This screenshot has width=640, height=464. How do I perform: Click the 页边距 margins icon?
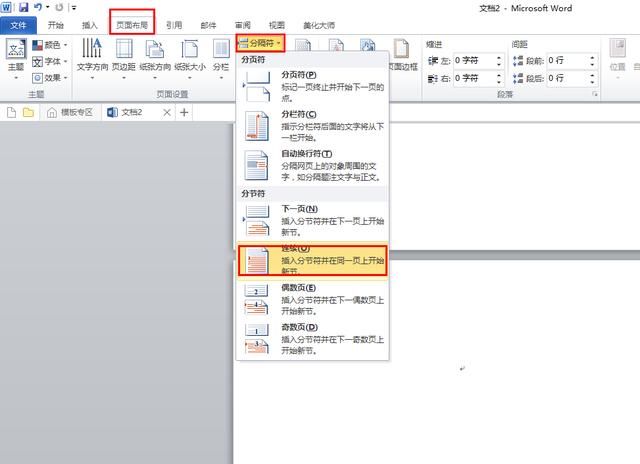pyautogui.click(x=124, y=48)
